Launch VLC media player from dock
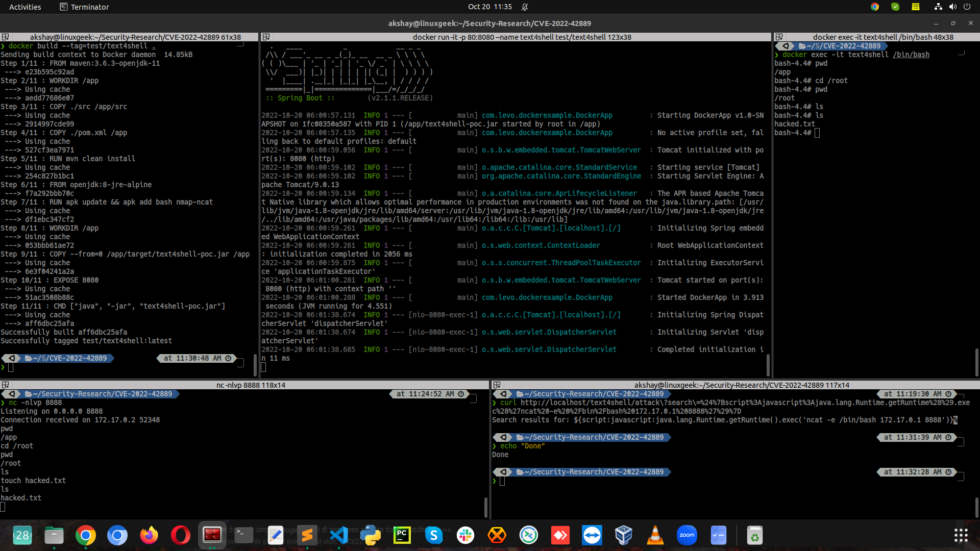The width and height of the screenshot is (980, 551). click(655, 535)
